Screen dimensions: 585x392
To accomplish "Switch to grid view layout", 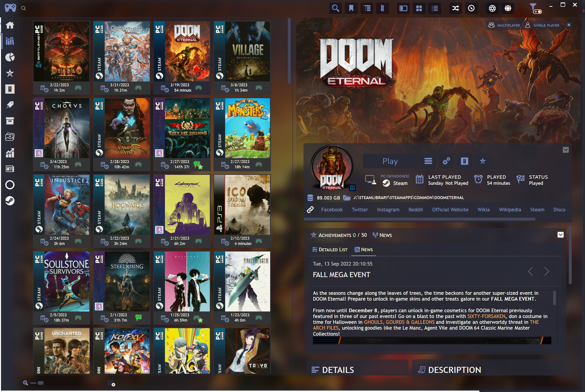I will coord(419,8).
